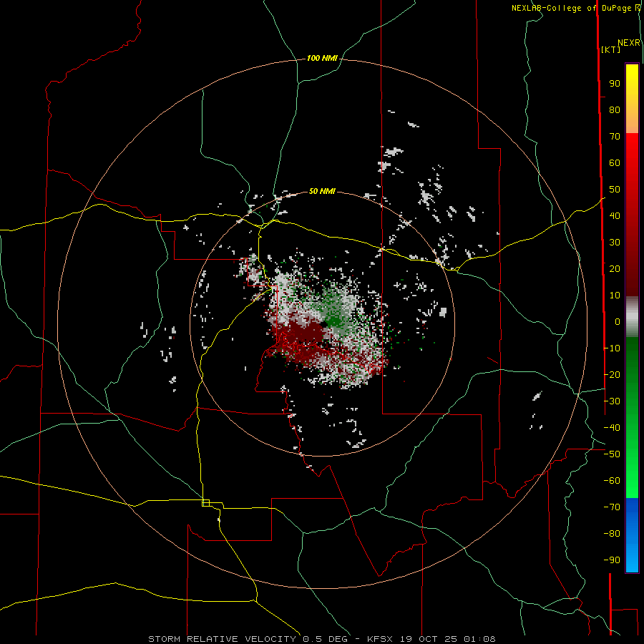Click the [KT] units label
The image size is (644, 644).
(x=611, y=49)
